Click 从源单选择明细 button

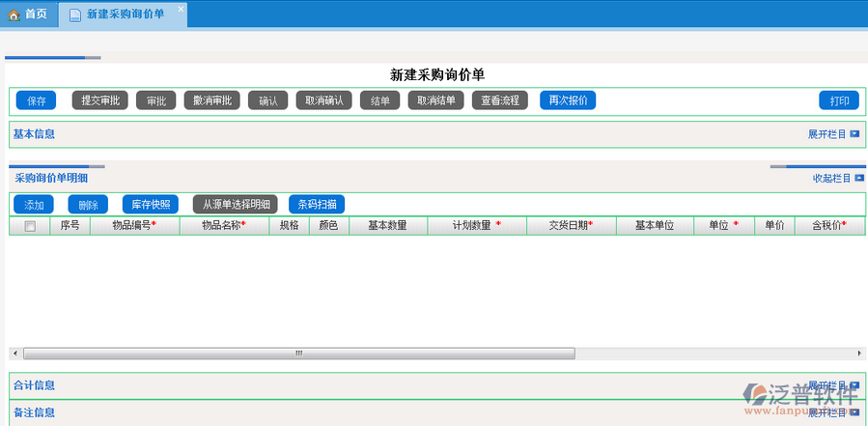point(236,205)
